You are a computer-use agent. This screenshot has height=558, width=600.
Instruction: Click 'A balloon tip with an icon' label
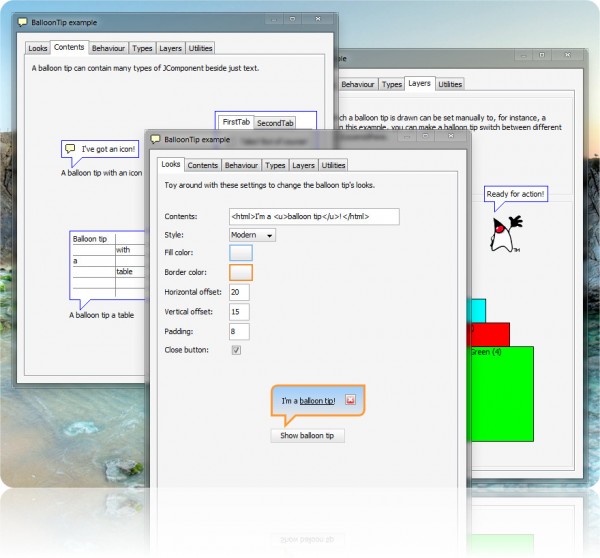[101, 173]
